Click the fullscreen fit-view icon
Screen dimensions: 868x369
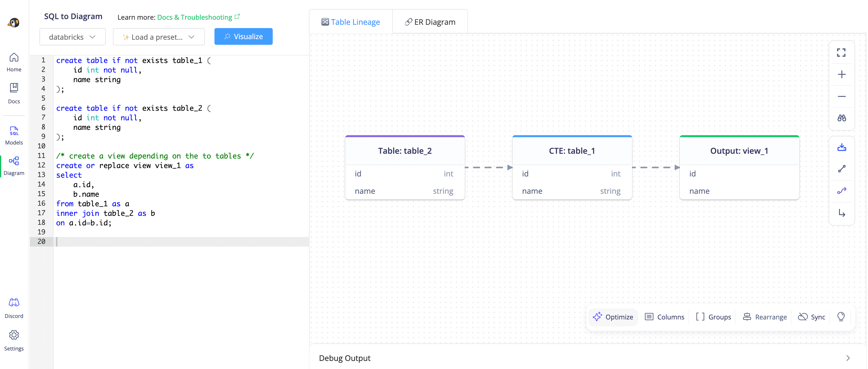841,53
